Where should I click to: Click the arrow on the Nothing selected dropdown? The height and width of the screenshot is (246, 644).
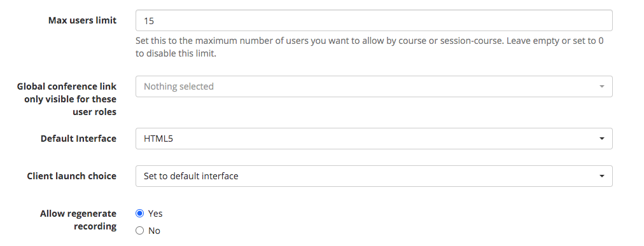point(602,86)
